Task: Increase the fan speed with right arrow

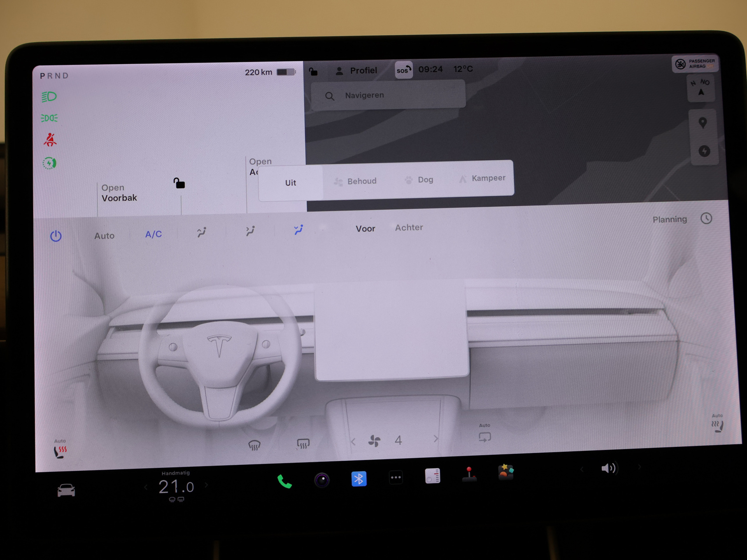Action: point(436,439)
